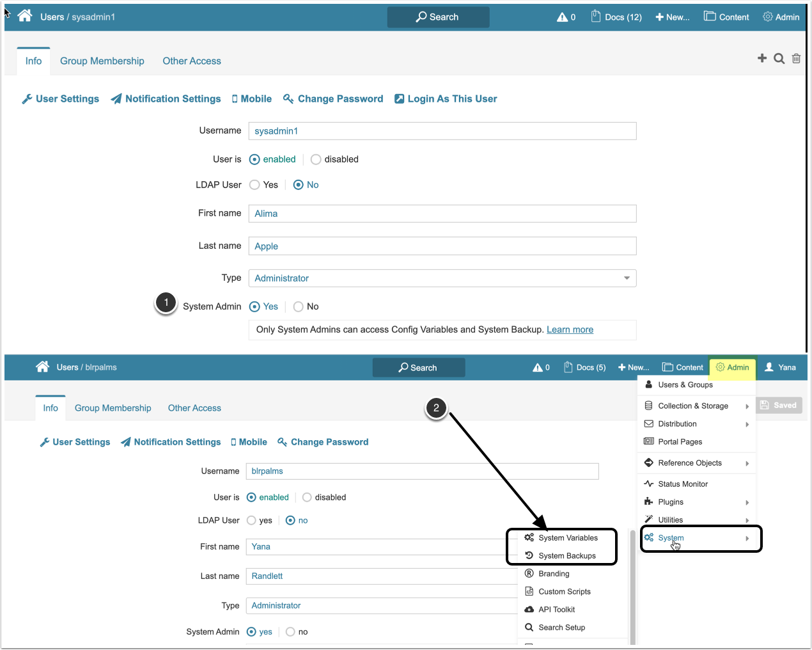812x650 pixels.
Task: Open the Content item in lower header
Action: 682,367
